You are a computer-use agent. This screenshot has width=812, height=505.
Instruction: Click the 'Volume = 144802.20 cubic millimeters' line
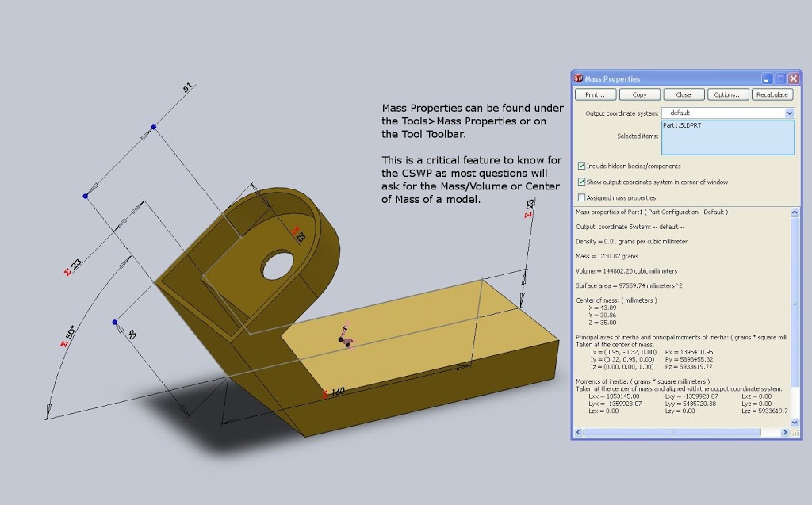(x=626, y=271)
